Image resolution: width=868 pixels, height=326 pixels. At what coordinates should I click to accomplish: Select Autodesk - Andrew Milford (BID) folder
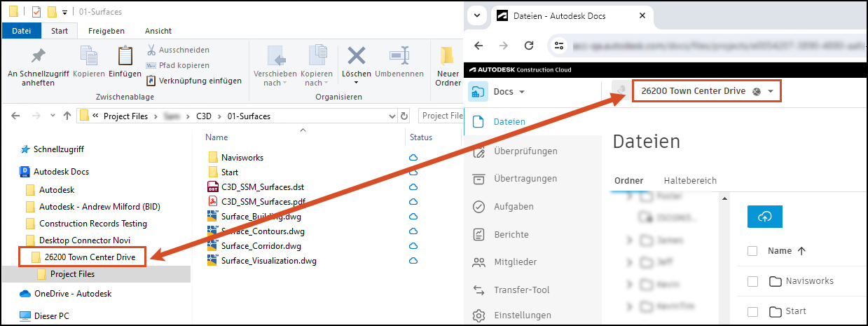[99, 207]
